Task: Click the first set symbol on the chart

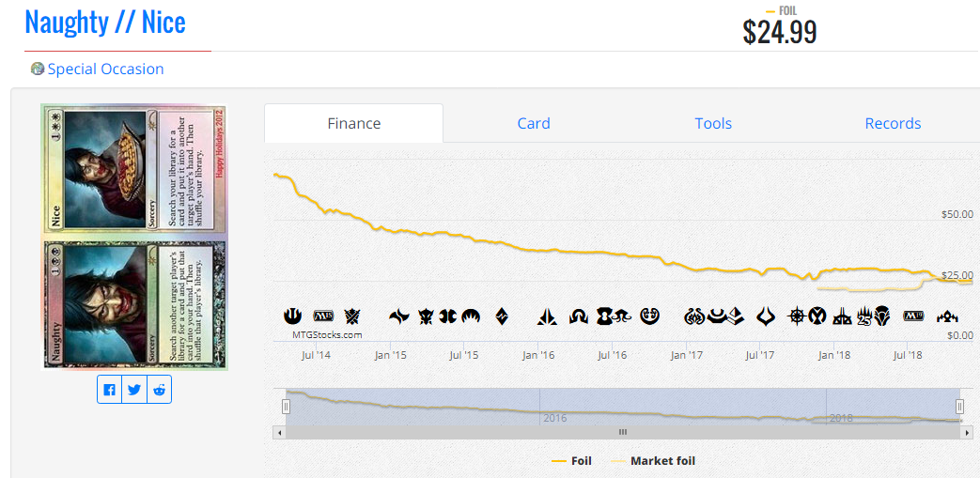Action: [x=292, y=316]
